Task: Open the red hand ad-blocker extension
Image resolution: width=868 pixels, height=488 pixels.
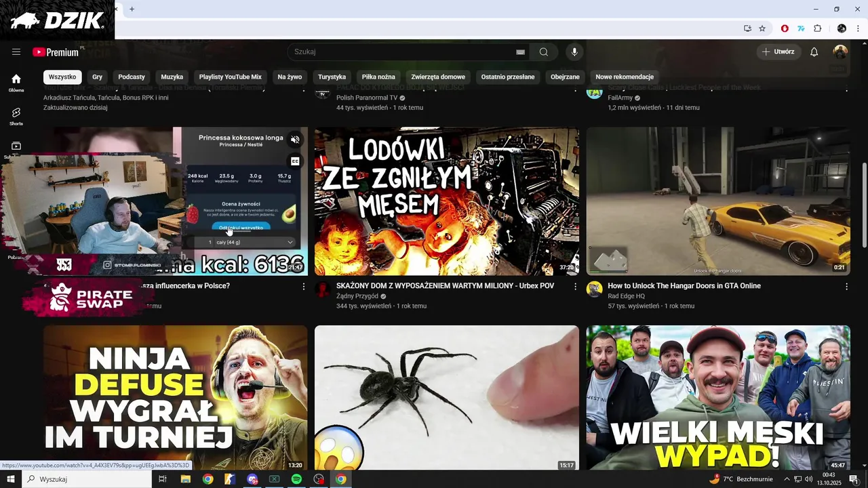Action: [785, 28]
